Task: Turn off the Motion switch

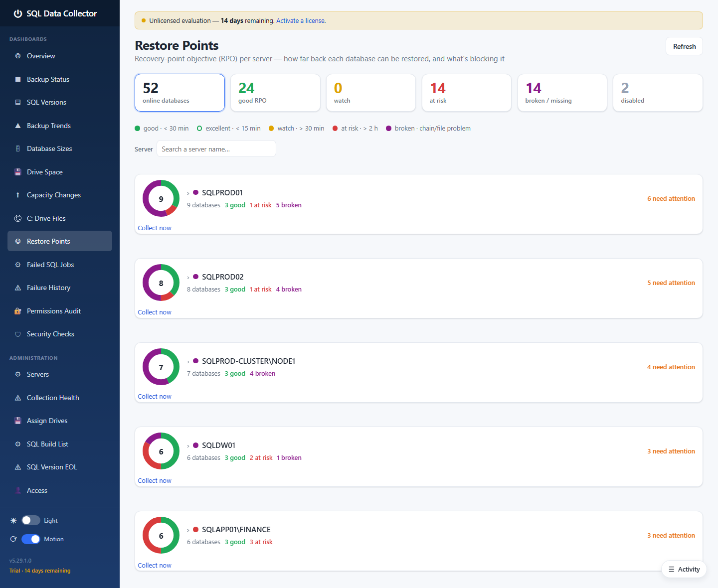Action: click(x=31, y=539)
